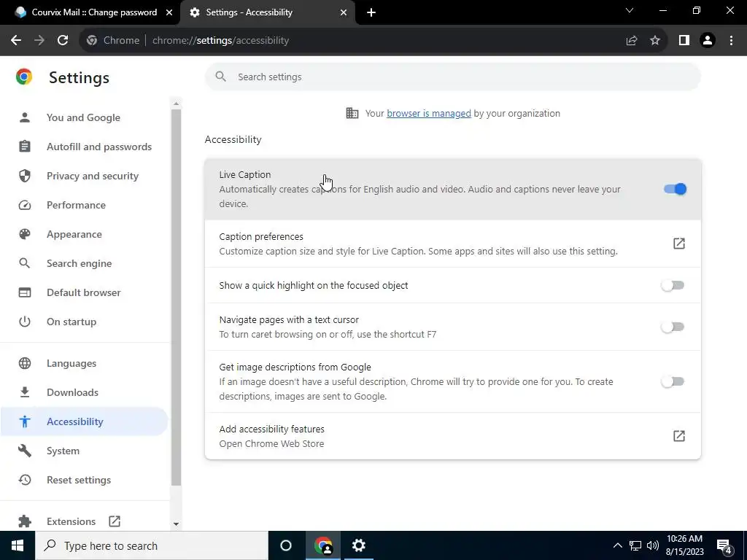
Task: Open Add accessibility features external link icon
Action: tap(679, 436)
